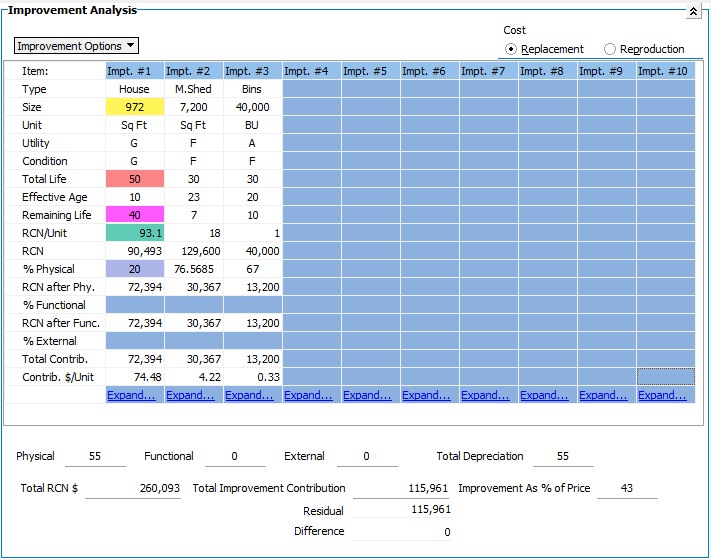Click the Physical depreciation field 55
Viewport: 711px width, 560px height.
95,456
